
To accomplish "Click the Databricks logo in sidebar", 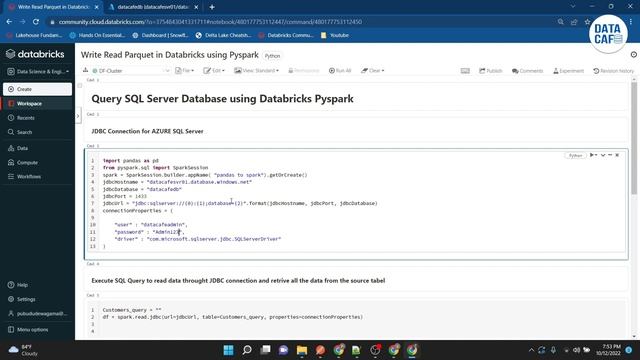I will 36,54.
